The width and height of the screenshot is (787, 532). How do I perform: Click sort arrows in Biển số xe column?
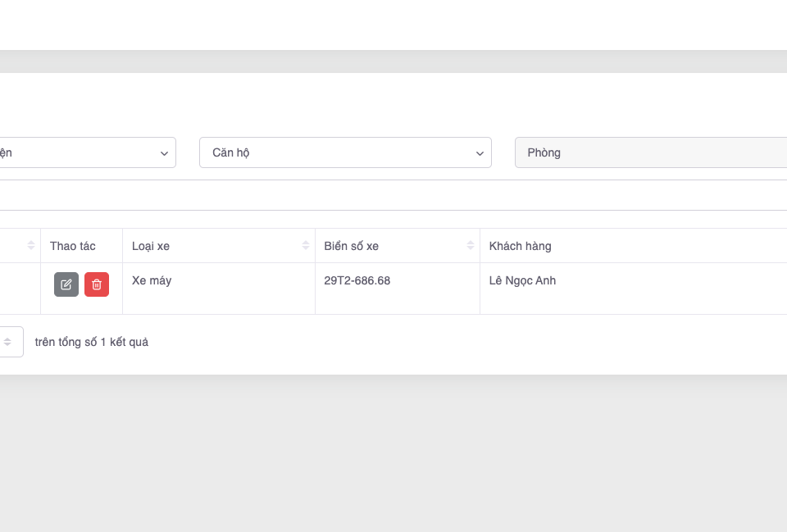pos(471,246)
